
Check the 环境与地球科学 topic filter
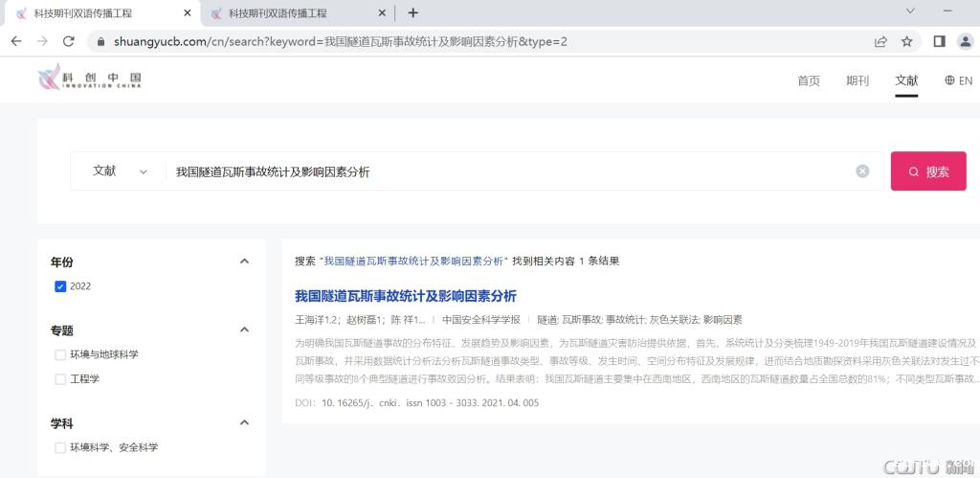point(61,354)
